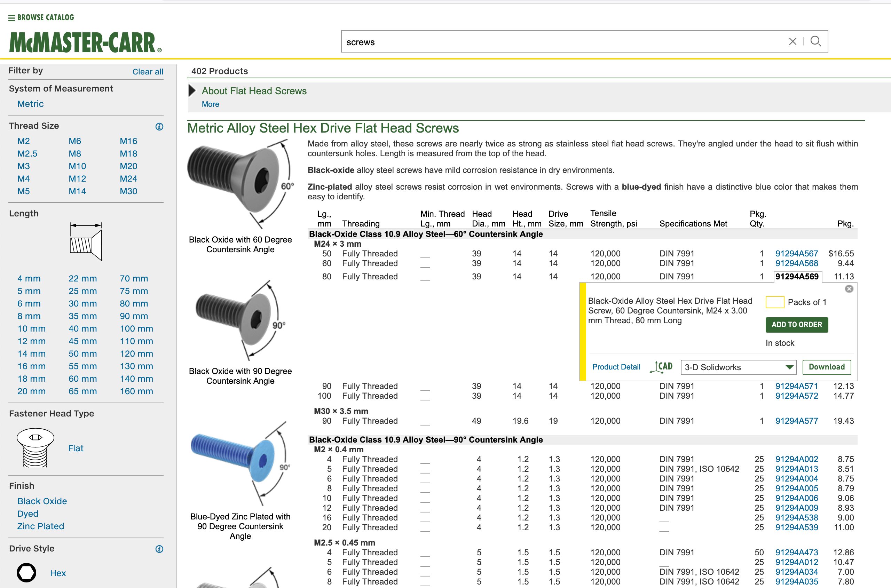
Task: Click the Add To Order button
Action: tap(796, 324)
